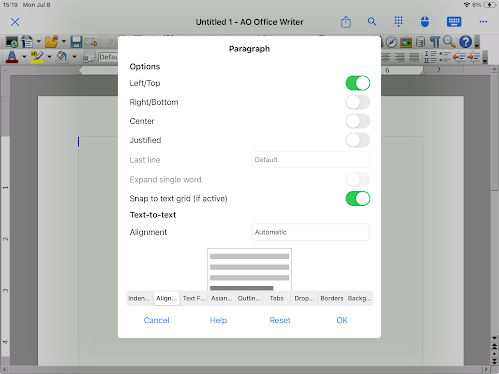
Task: Show the on-screen keyboard icon
Action: click(x=454, y=22)
